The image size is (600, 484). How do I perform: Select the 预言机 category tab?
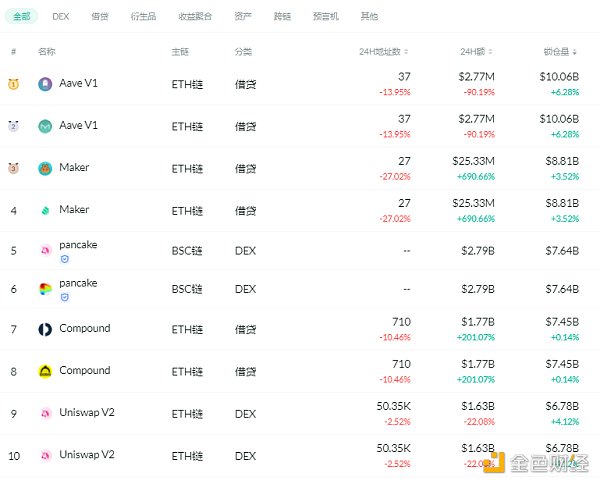coord(325,17)
